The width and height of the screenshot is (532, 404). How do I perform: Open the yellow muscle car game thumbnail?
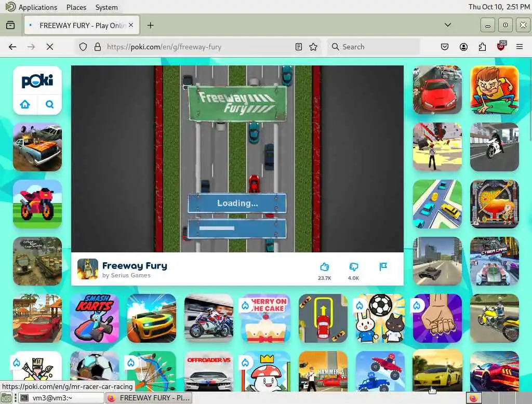pos(152,318)
